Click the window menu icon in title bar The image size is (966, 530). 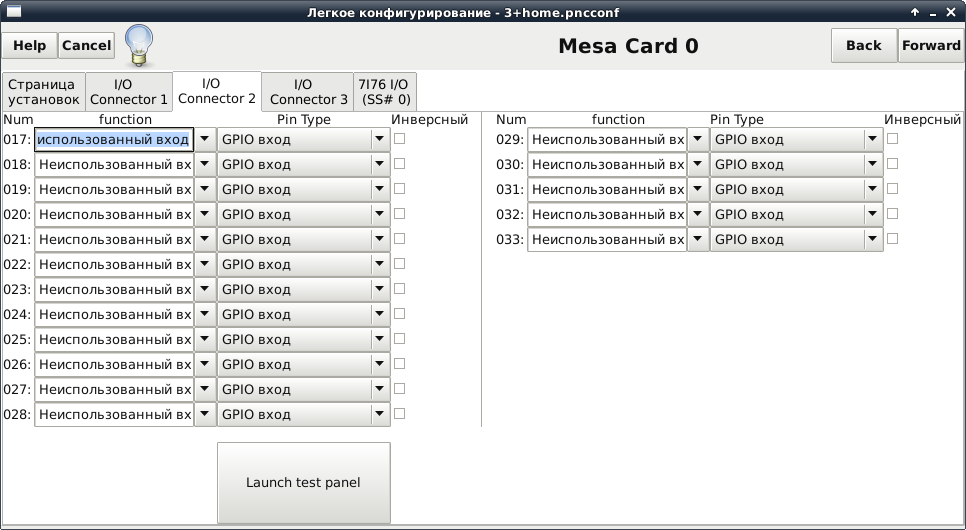tap(13, 11)
